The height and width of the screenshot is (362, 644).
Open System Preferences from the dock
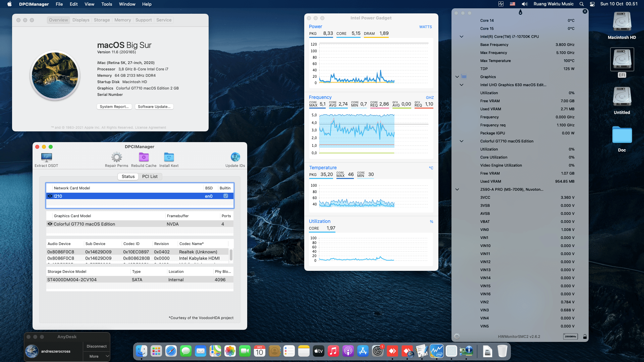pyautogui.click(x=377, y=351)
